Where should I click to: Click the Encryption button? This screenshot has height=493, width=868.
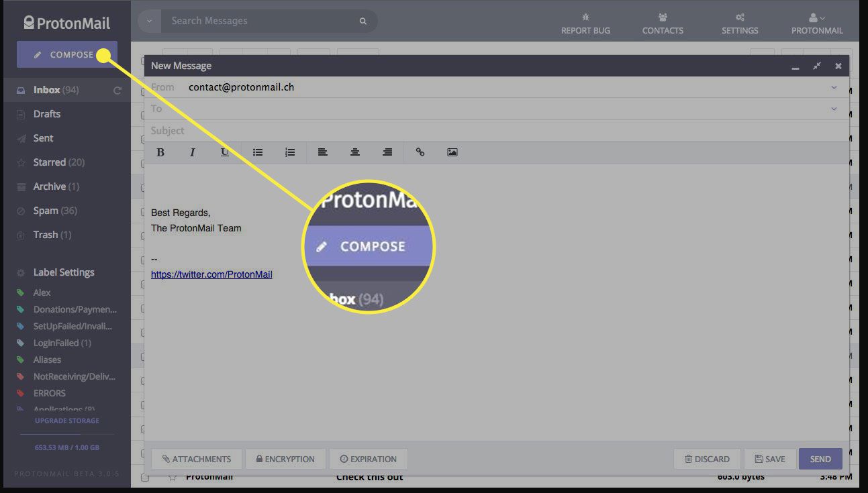click(285, 459)
